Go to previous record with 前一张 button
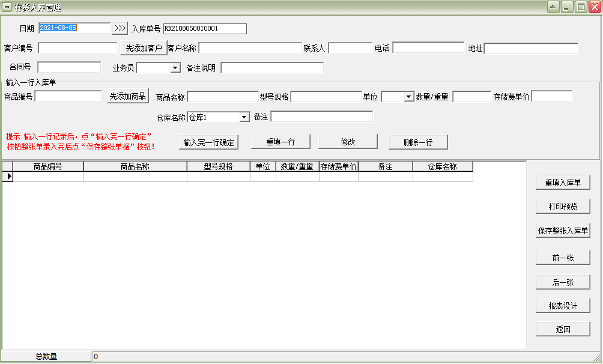This screenshot has width=603, height=364. [x=563, y=258]
